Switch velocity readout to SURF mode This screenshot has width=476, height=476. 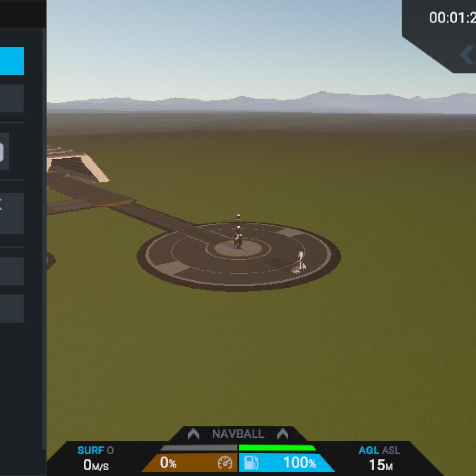pyautogui.click(x=91, y=450)
